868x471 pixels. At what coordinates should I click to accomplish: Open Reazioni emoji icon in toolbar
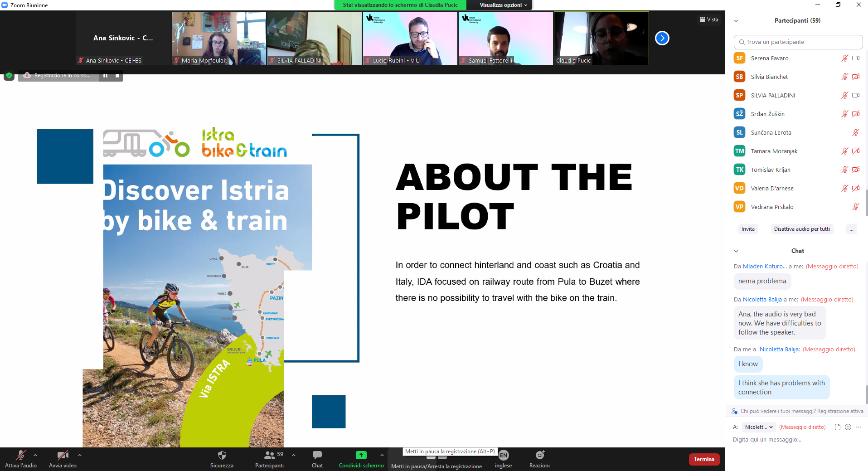coord(539,455)
